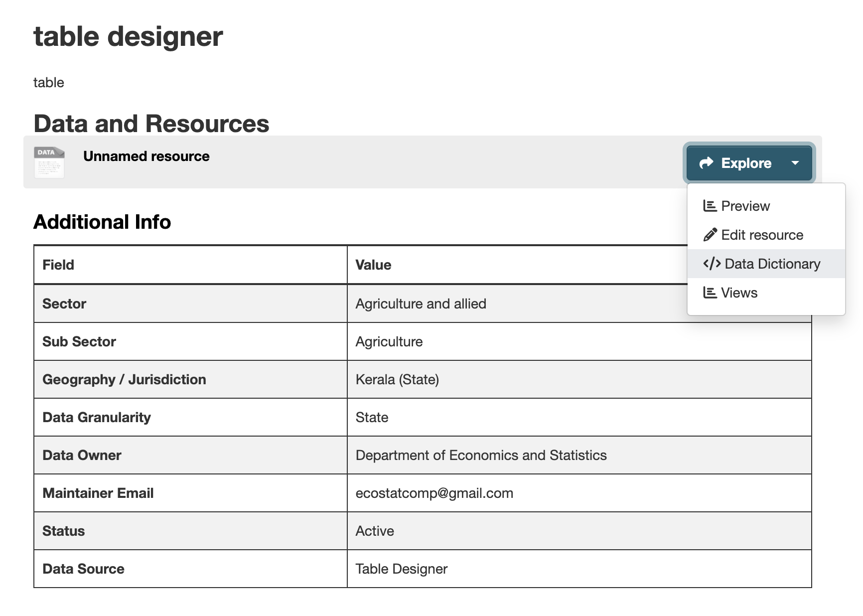Click the table designer page title
The width and height of the screenshot is (863, 616).
click(128, 36)
